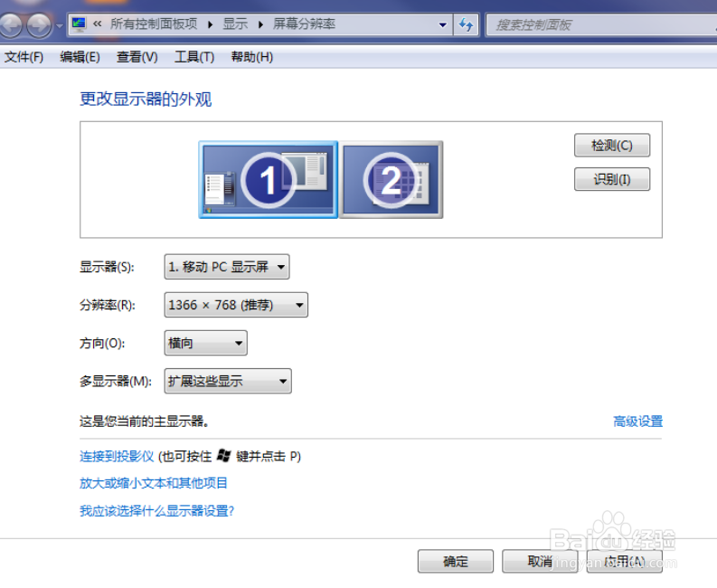Click the Windows logo key icon

click(223, 455)
